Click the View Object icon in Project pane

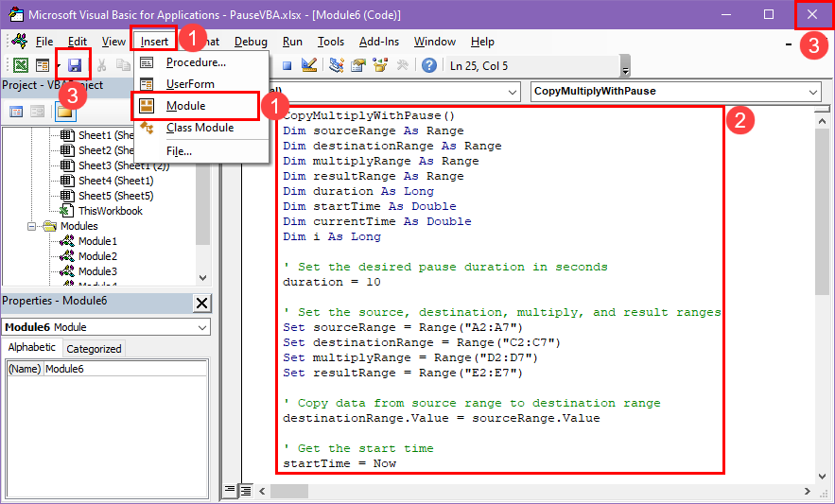point(37,112)
